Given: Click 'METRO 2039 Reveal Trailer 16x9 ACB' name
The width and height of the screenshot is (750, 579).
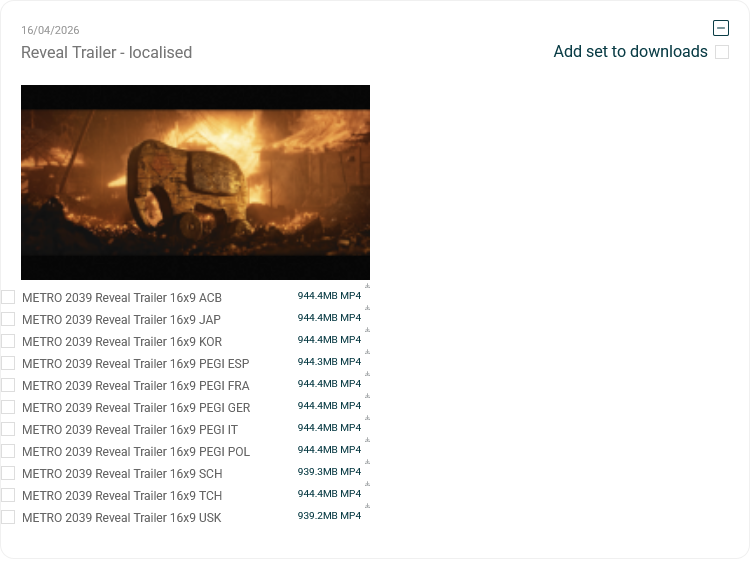Looking at the screenshot, I should (122, 298).
